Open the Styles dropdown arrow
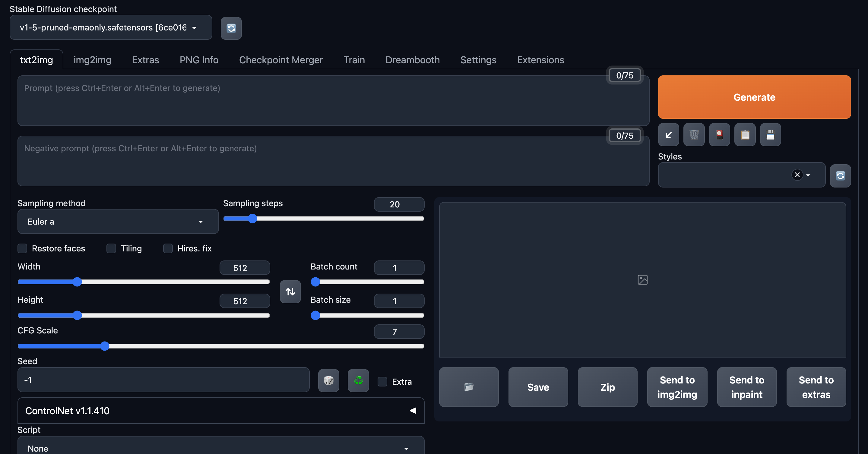 (x=808, y=175)
